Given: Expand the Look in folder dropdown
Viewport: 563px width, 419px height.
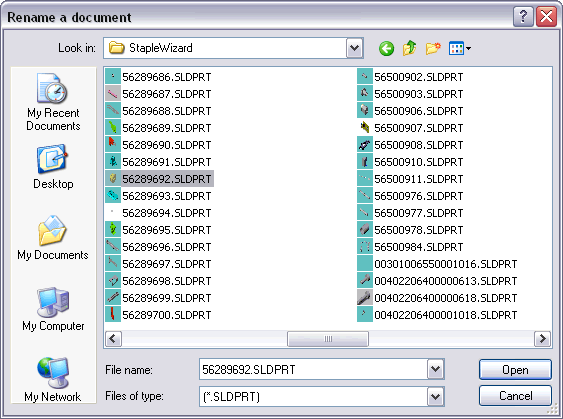Looking at the screenshot, I should click(x=354, y=48).
